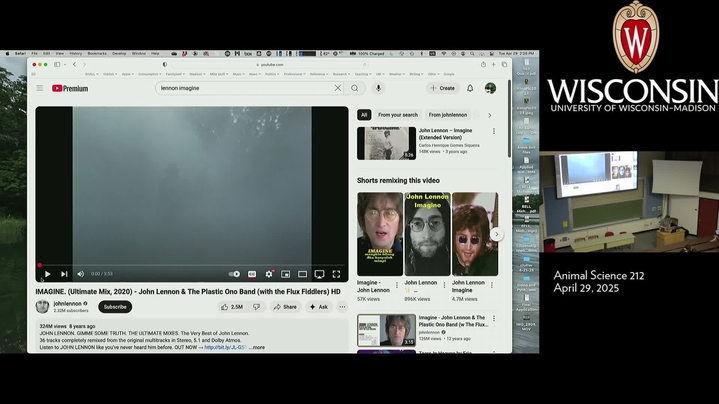This screenshot has height=404, width=719.
Task: Select the All filter chip
Action: tap(364, 115)
